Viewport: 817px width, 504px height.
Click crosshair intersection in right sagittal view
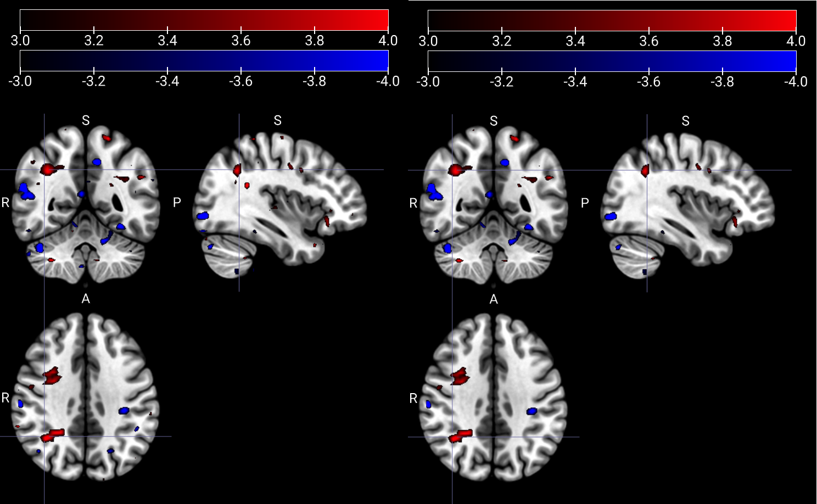tap(647, 170)
